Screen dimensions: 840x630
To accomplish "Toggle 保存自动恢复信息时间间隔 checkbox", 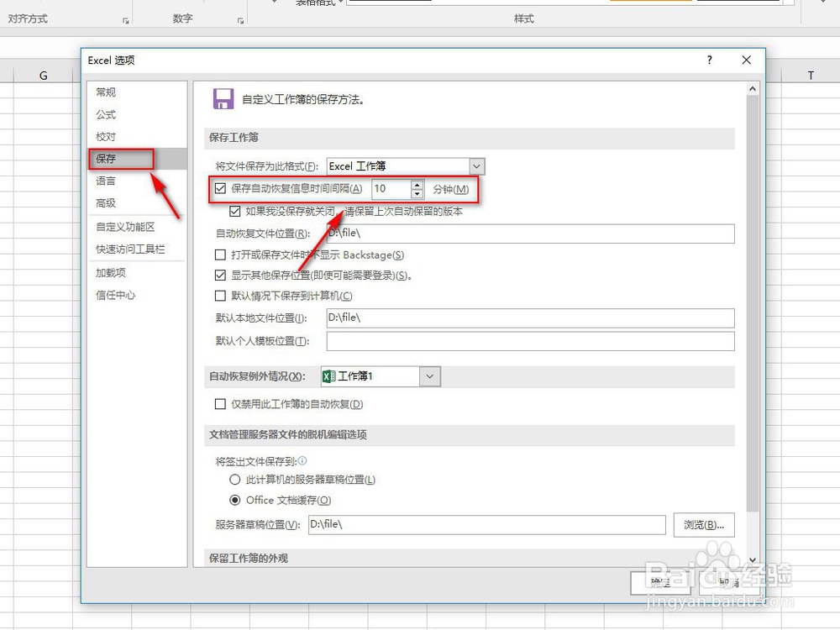I will [x=220, y=188].
